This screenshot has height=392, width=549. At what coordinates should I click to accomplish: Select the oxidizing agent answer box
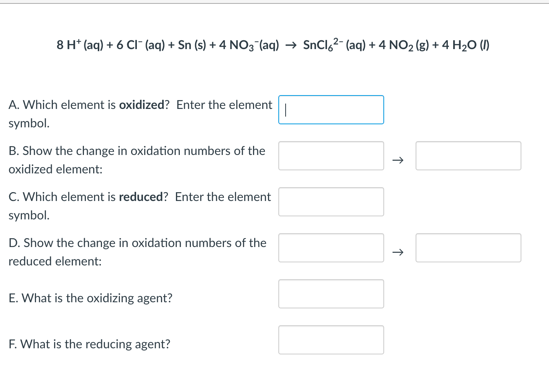[331, 294]
